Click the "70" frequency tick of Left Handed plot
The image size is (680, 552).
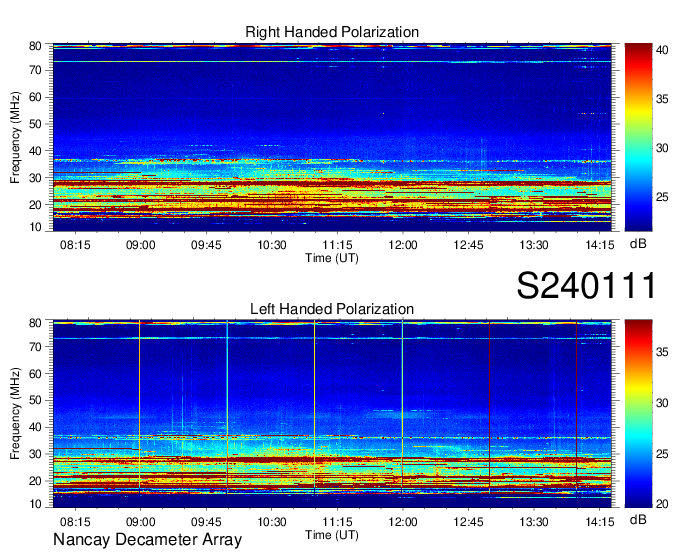click(35, 347)
